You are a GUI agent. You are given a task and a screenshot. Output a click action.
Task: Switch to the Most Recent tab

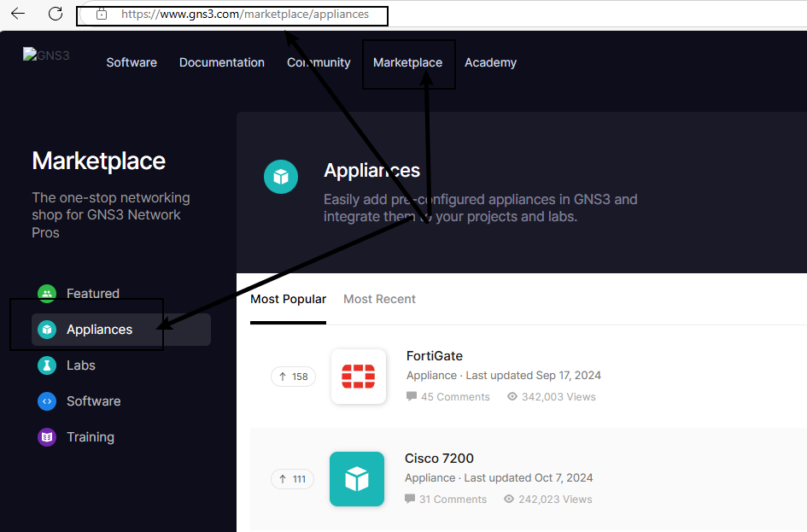[x=379, y=299]
